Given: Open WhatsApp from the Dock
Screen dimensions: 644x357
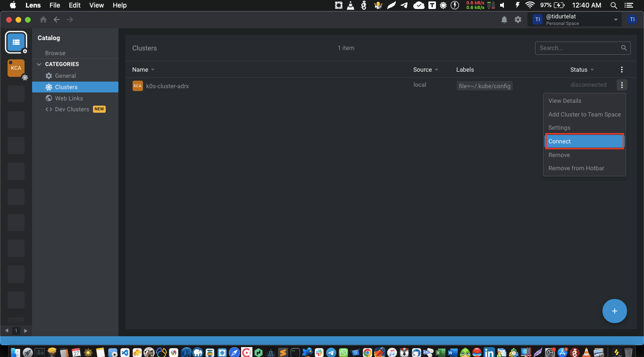Looking at the screenshot, I should (343, 352).
